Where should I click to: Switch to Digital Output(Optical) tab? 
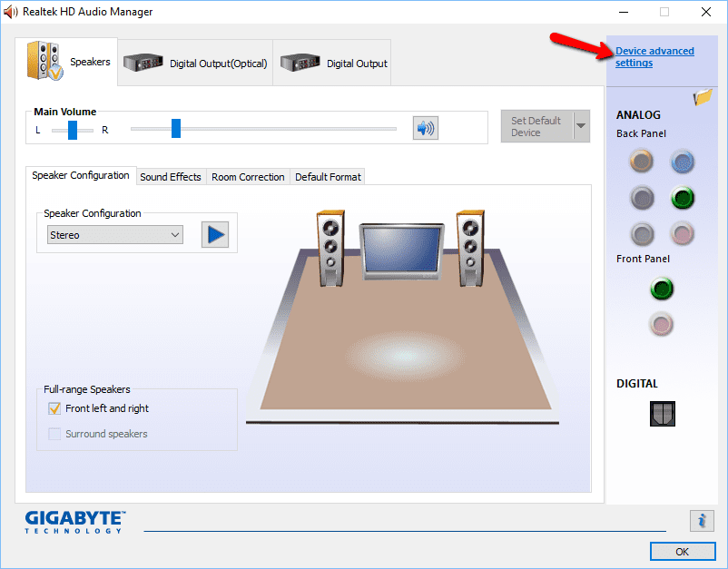pos(195,64)
